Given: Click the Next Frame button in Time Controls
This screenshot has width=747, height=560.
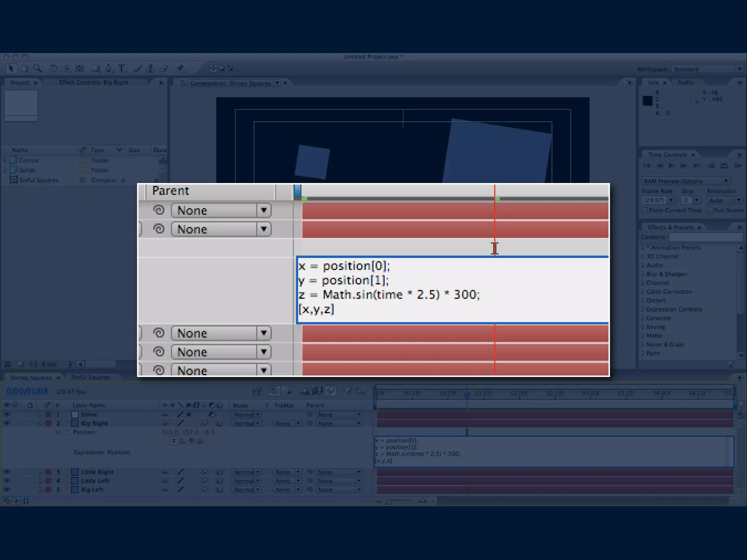Looking at the screenshot, I should 684,166.
